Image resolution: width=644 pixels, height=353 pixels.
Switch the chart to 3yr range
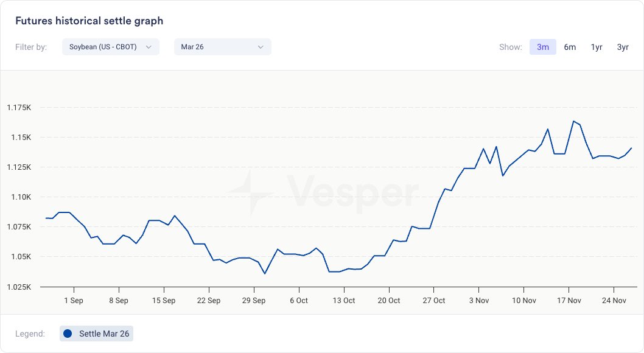[x=623, y=47]
